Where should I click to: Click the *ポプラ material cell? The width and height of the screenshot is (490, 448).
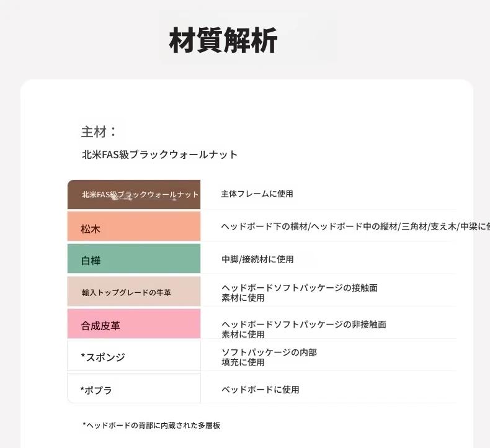pos(134,388)
